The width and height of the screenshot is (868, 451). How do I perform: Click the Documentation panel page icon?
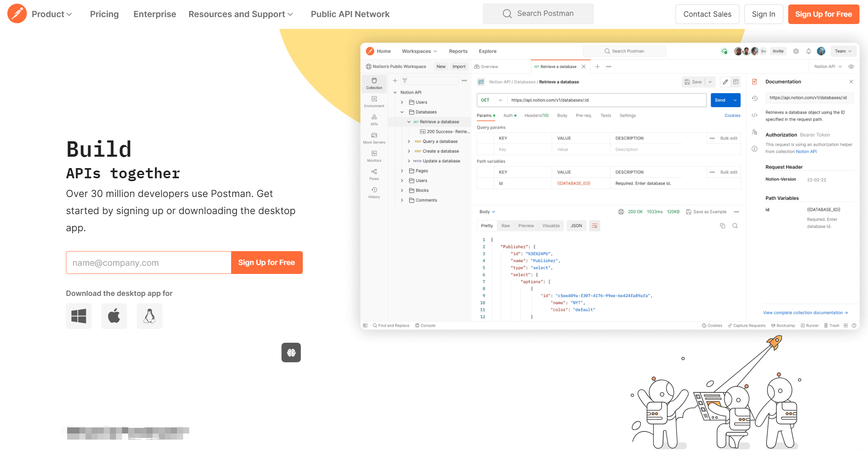754,82
